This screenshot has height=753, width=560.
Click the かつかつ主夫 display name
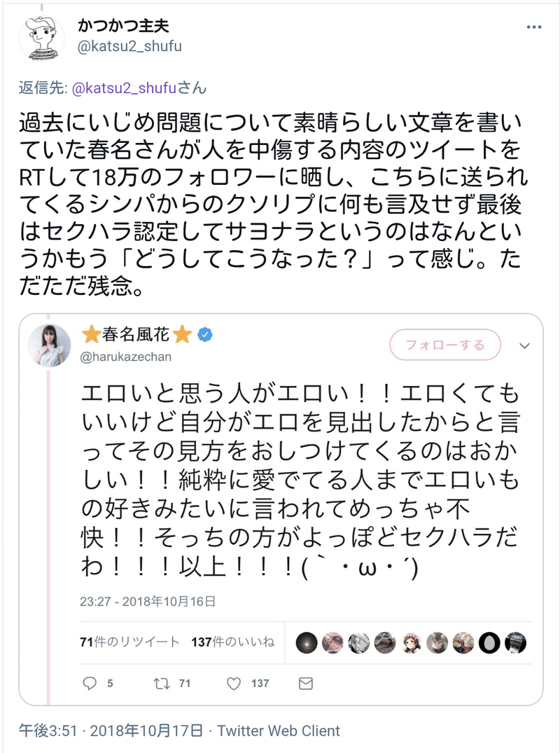click(x=124, y=26)
